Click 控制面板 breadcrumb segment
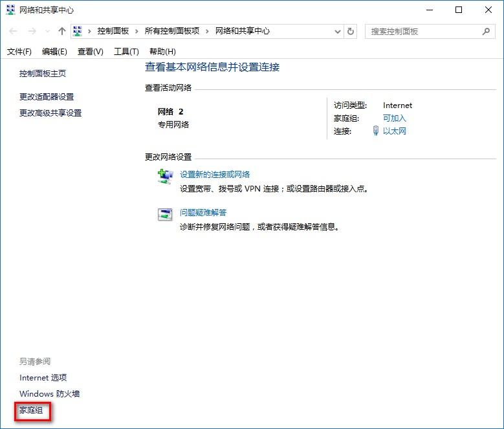 (x=113, y=31)
